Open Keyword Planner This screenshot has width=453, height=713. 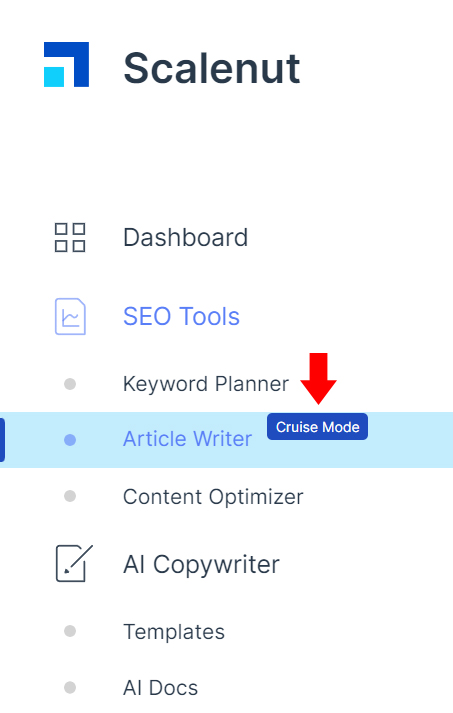[206, 384]
